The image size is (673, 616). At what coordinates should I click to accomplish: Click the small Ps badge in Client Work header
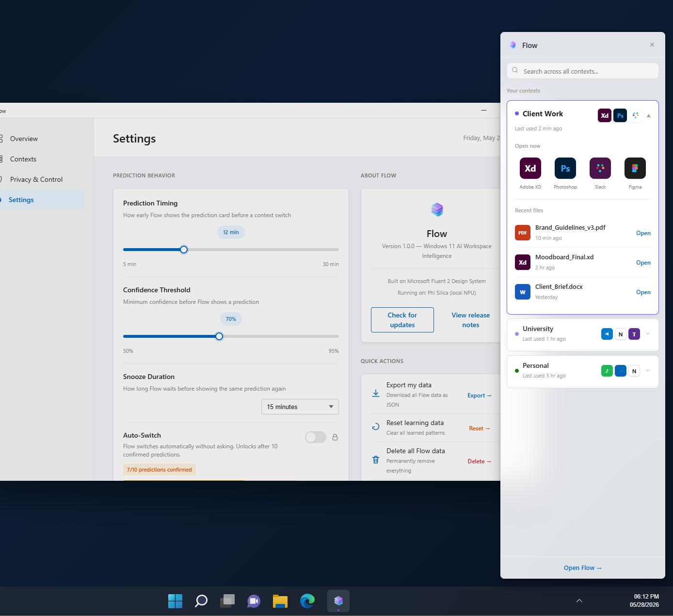click(620, 115)
